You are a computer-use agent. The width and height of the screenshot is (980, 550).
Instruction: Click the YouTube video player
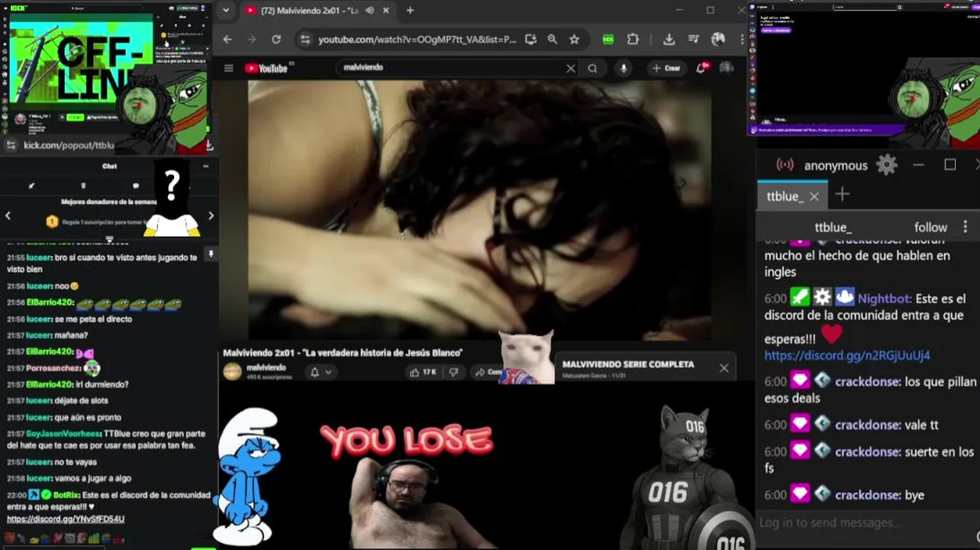(479, 210)
